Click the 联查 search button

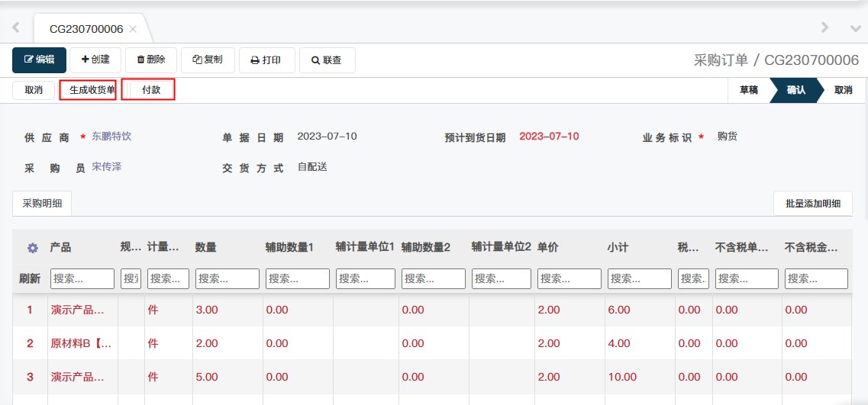(x=327, y=60)
